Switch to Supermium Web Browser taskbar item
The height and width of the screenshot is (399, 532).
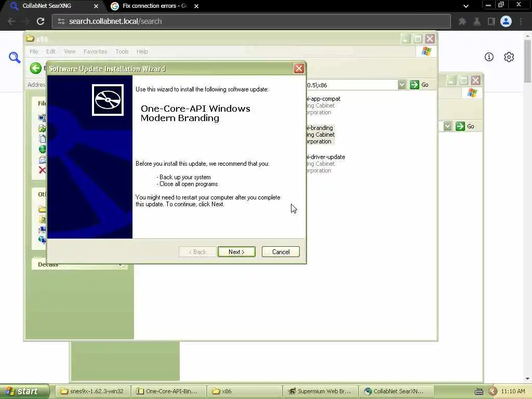[x=320, y=391]
